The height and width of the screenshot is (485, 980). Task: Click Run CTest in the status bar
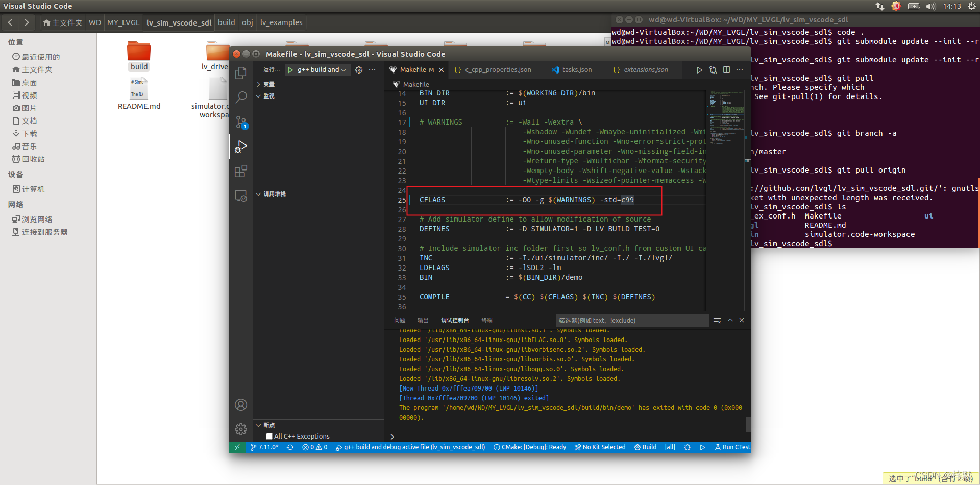[732, 447]
